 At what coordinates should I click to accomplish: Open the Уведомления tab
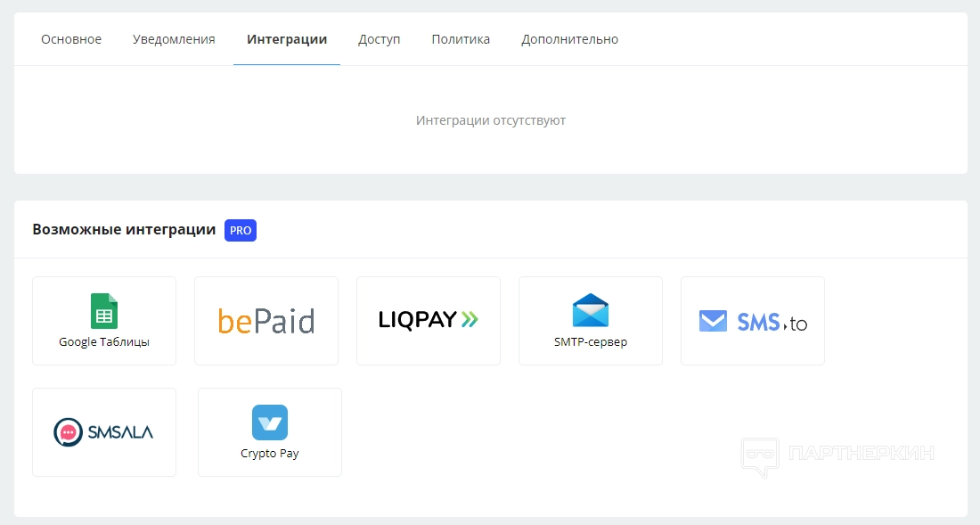[174, 39]
